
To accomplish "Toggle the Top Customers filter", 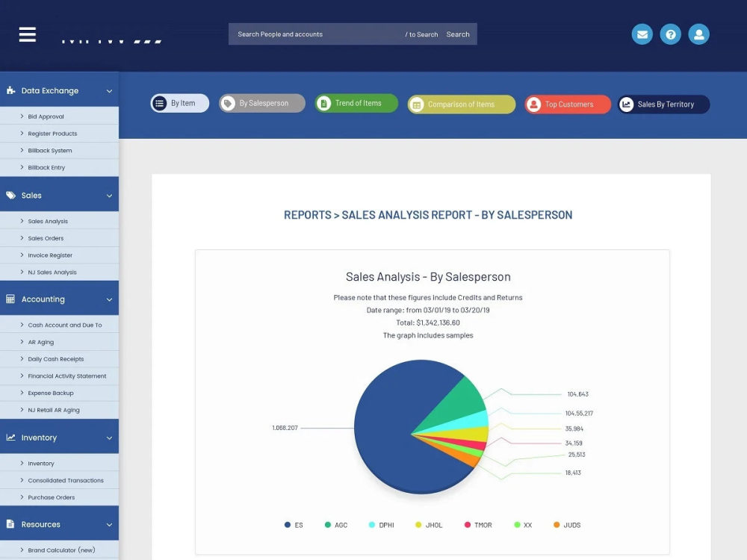I will tap(567, 104).
